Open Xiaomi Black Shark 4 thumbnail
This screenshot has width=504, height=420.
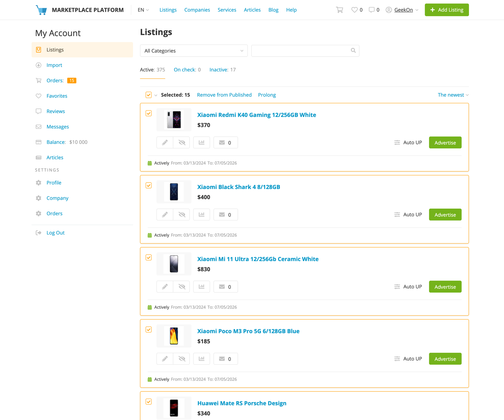174,192
